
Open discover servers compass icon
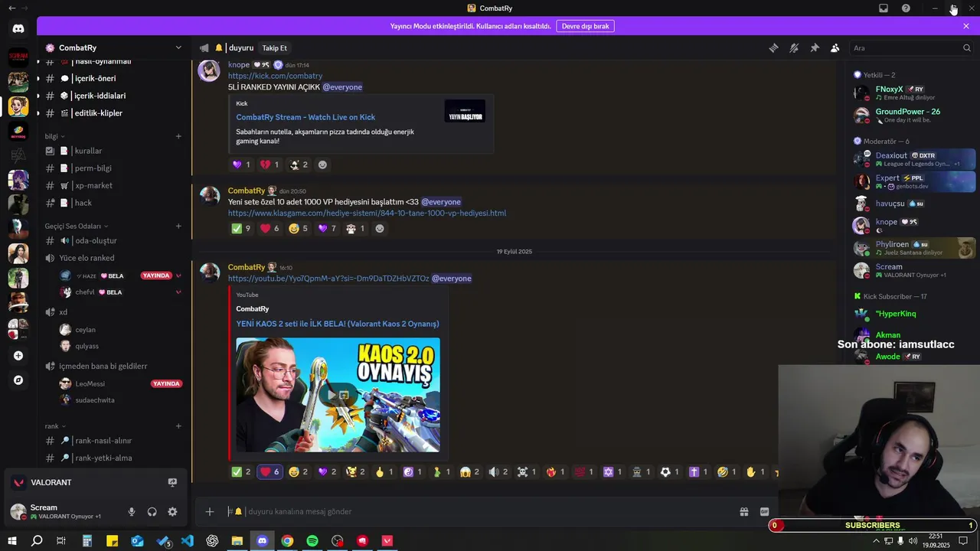point(18,380)
